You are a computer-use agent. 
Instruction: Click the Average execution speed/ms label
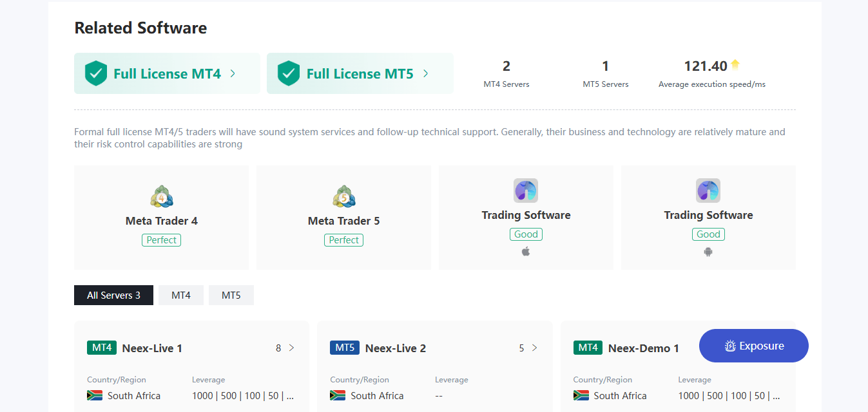712,84
